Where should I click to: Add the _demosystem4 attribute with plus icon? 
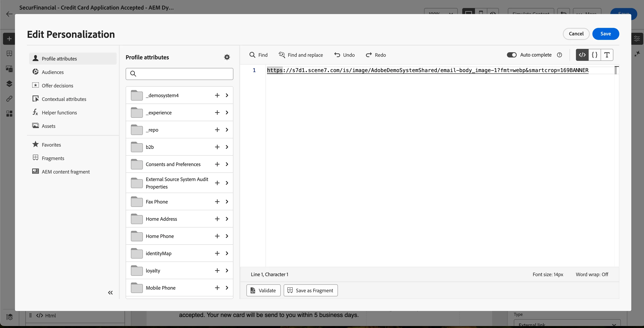point(217,95)
